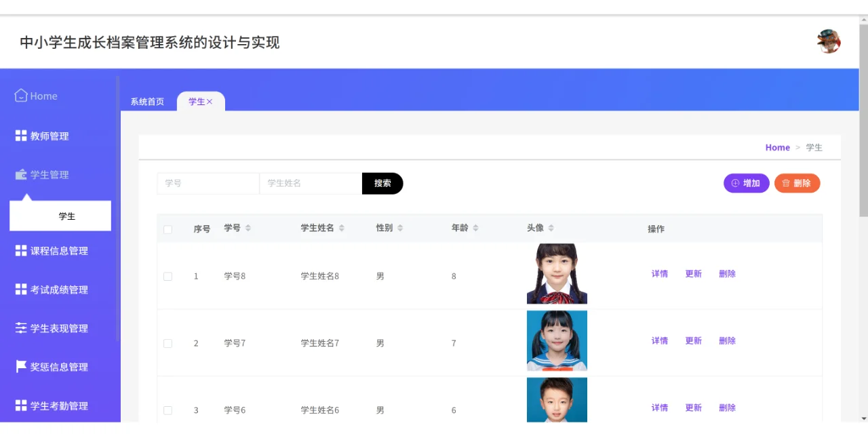Click the flag icon beside 奖惩信息管理
This screenshot has width=868, height=434.
coord(21,366)
